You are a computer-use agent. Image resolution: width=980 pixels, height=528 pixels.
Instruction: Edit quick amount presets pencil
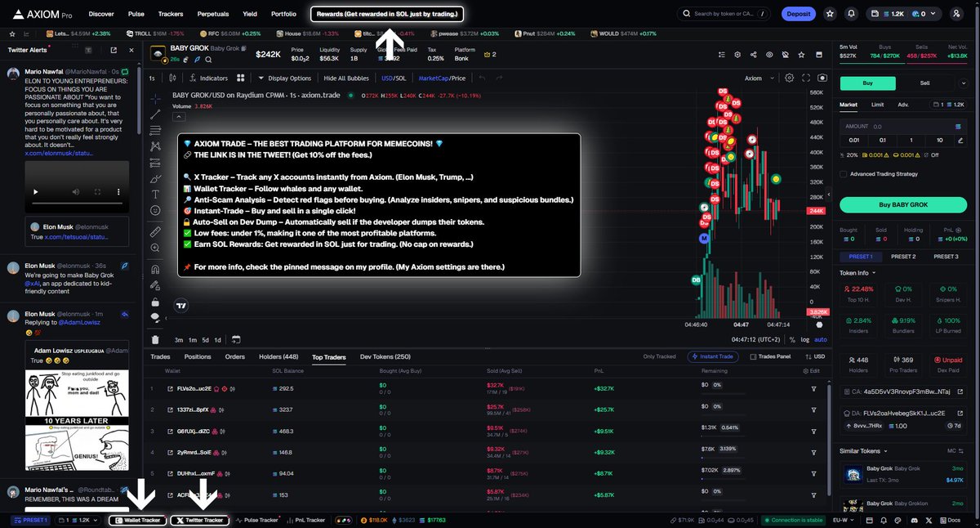click(961, 140)
